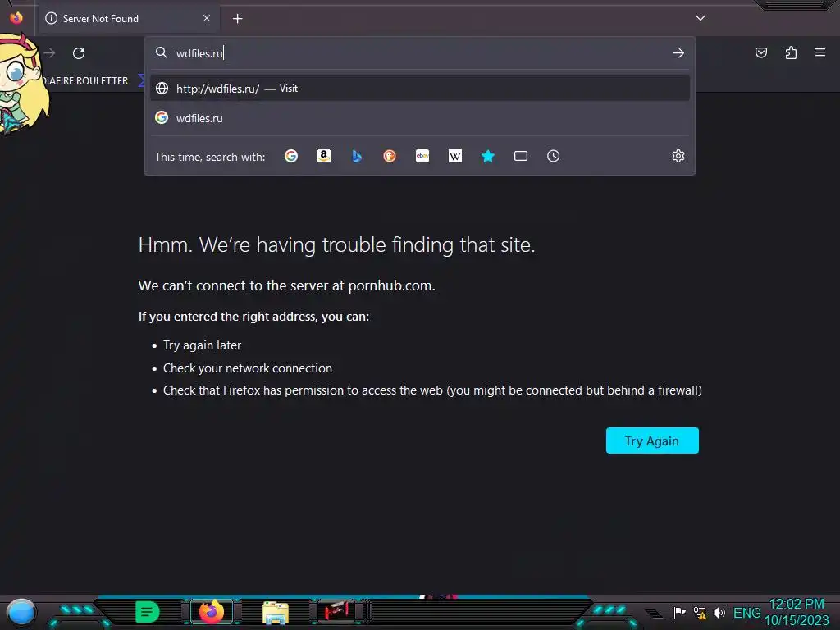Search bookmarks using the star icon

tap(488, 156)
